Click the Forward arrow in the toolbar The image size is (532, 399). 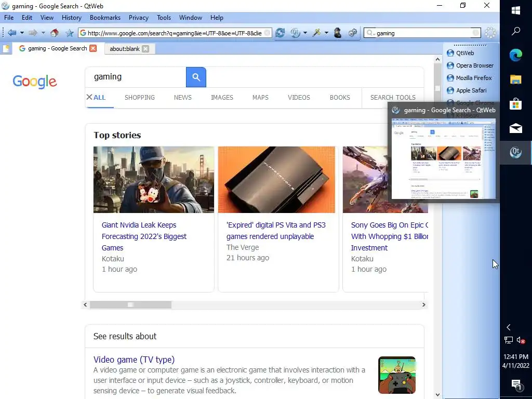[x=33, y=33]
